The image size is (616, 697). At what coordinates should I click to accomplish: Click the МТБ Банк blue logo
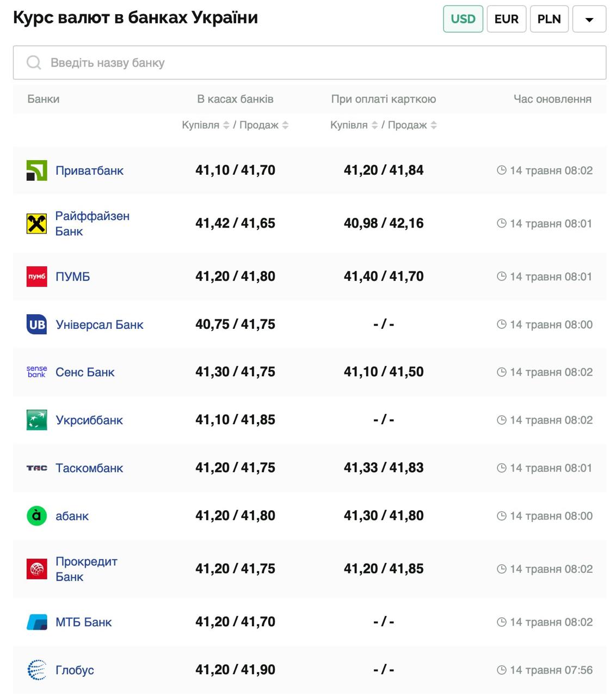pyautogui.click(x=36, y=622)
